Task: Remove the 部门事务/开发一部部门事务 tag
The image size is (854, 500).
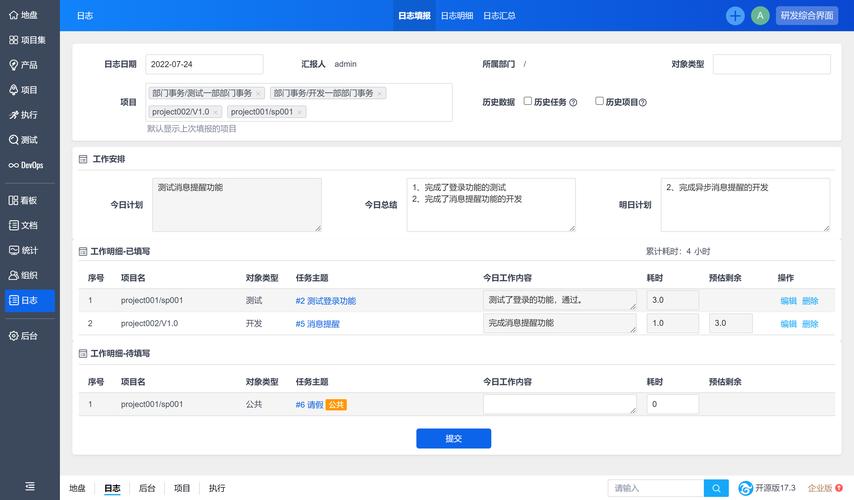Action: point(380,94)
